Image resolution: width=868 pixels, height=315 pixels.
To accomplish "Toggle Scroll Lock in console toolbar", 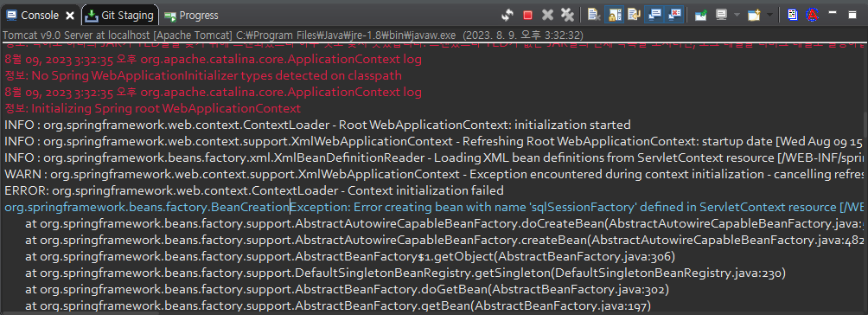I will (x=614, y=15).
